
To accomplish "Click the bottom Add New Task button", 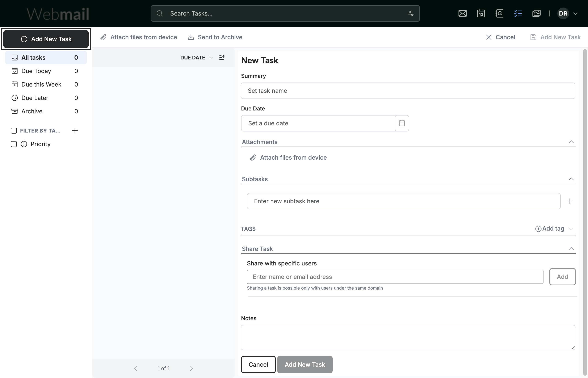I will [305, 365].
